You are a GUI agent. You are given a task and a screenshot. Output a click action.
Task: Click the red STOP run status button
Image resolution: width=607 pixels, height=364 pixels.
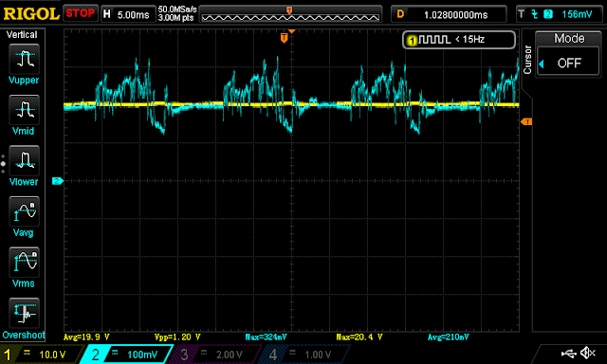click(80, 13)
